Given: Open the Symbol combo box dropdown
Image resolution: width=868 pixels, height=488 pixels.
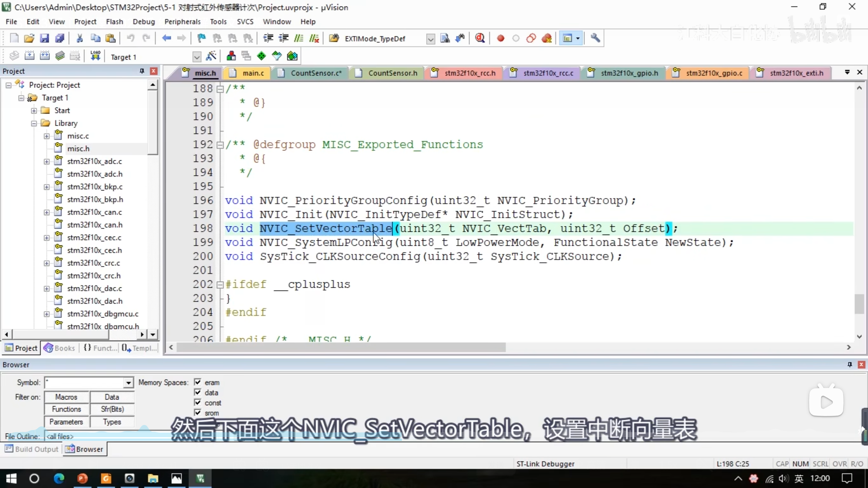Looking at the screenshot, I should point(128,383).
